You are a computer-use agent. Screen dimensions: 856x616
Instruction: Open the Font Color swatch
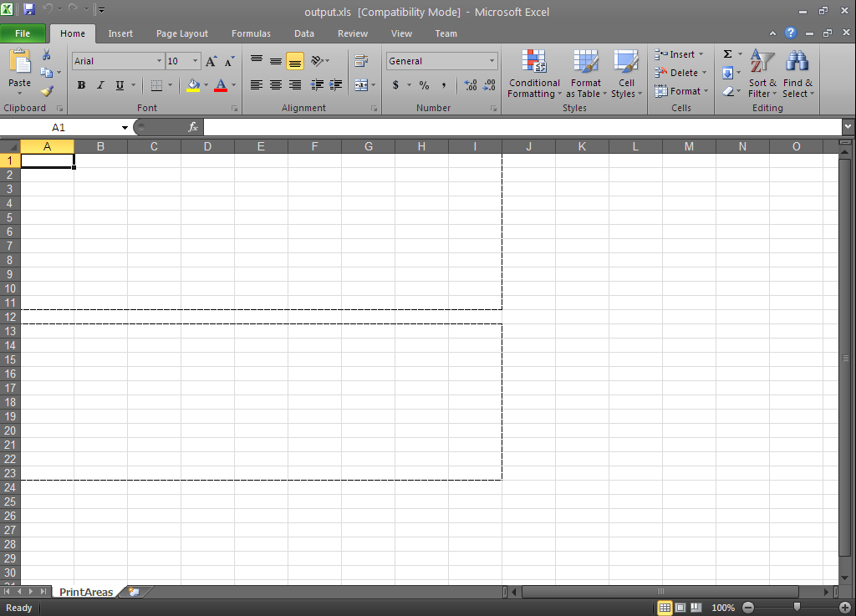click(x=222, y=85)
